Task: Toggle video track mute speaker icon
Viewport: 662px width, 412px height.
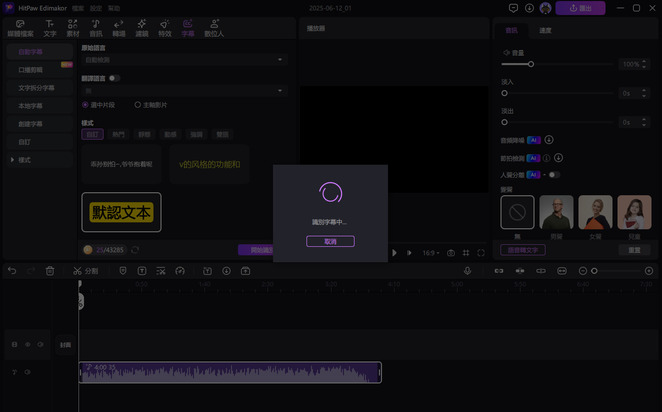Action: click(40, 344)
